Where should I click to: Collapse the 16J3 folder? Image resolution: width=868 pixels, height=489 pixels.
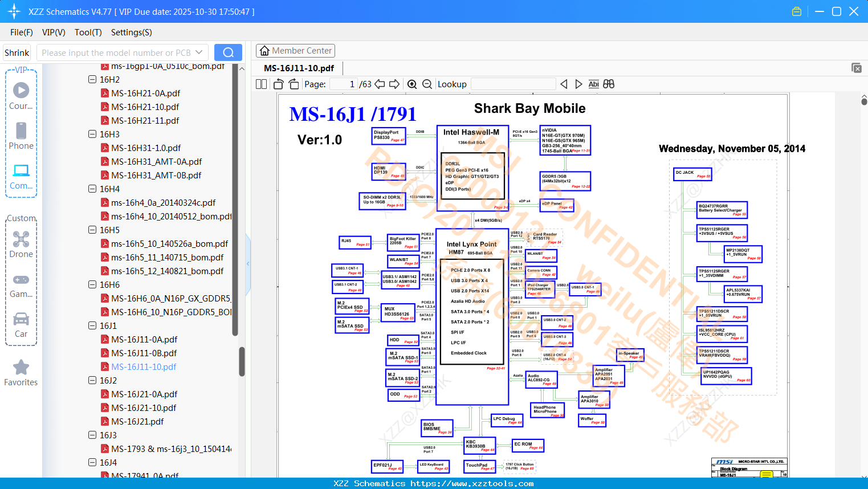pos(92,435)
